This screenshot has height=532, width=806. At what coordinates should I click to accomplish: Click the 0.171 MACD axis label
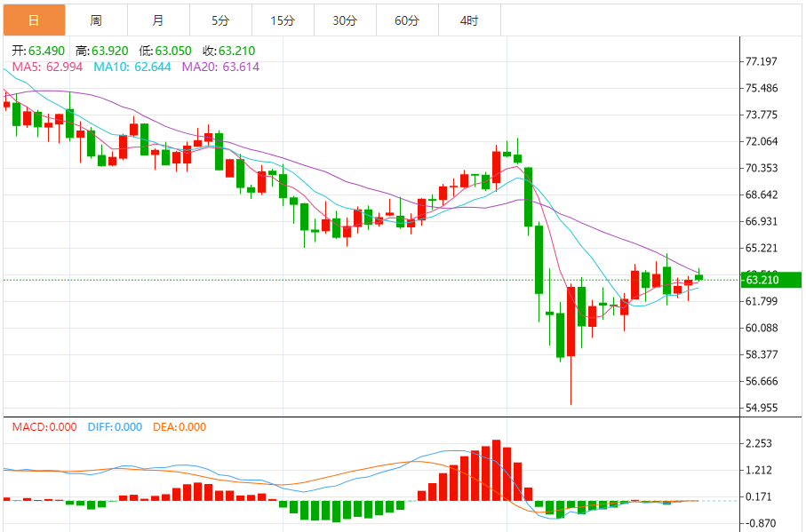coord(759,497)
